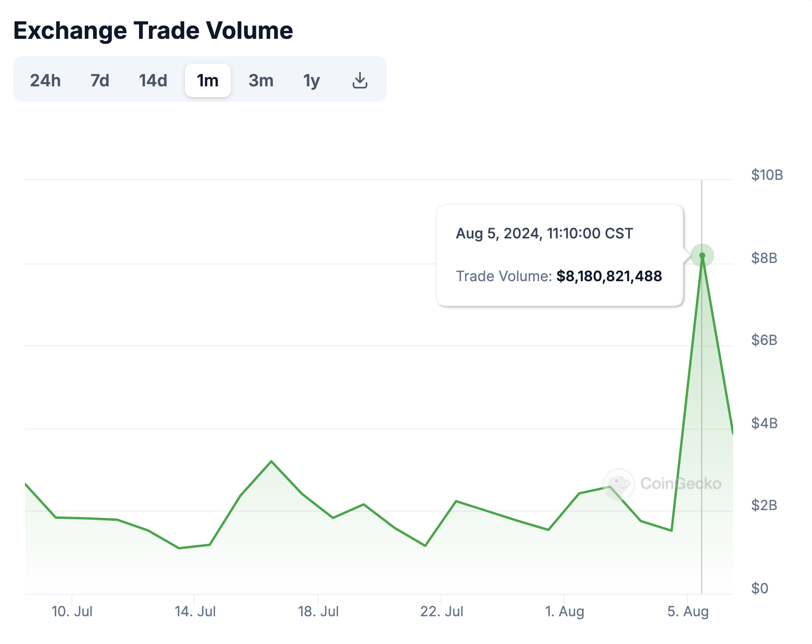The height and width of the screenshot is (644, 812).
Task: Switch to the 7d time range
Action: click(100, 80)
